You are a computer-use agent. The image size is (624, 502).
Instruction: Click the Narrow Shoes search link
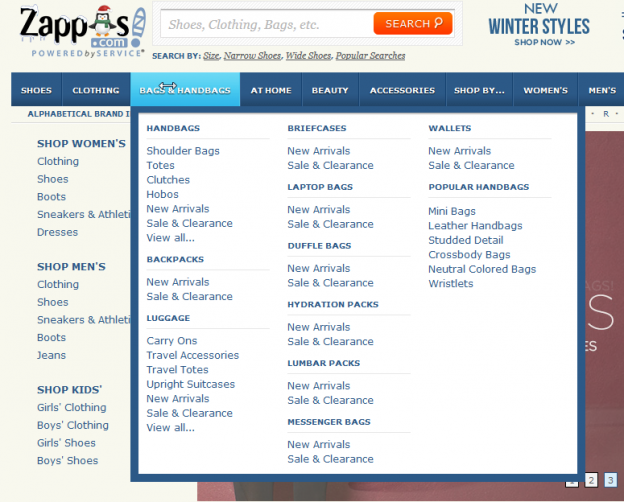(x=251, y=57)
